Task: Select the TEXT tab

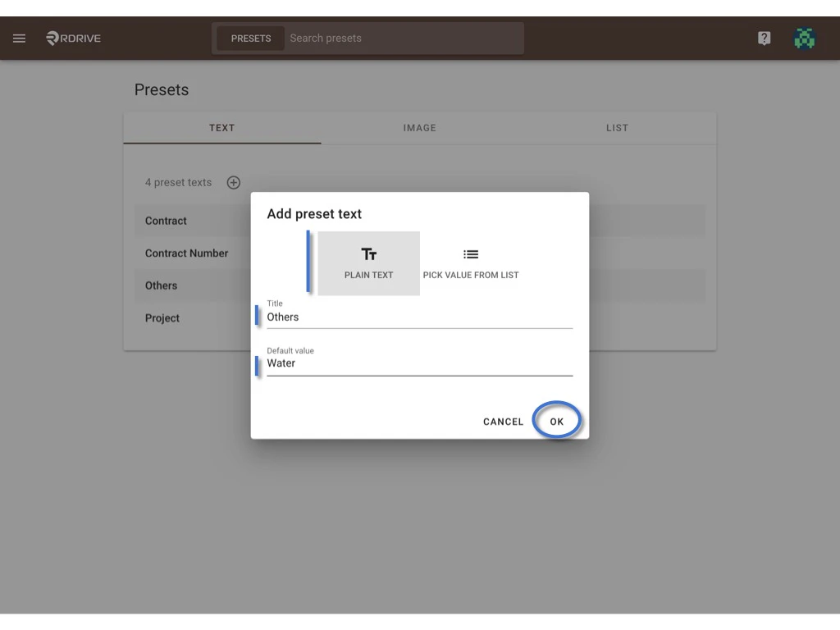Action: pos(221,128)
